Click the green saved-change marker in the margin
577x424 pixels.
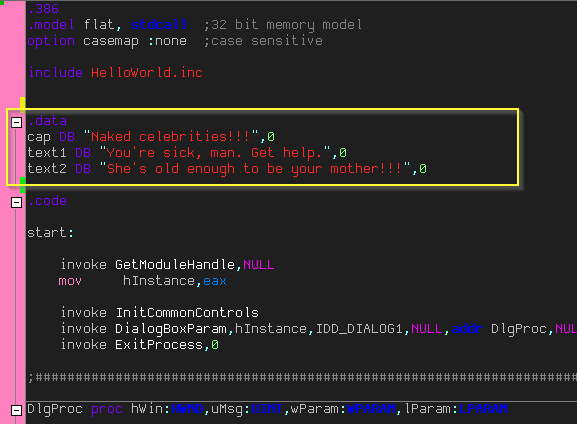[x=22, y=185]
